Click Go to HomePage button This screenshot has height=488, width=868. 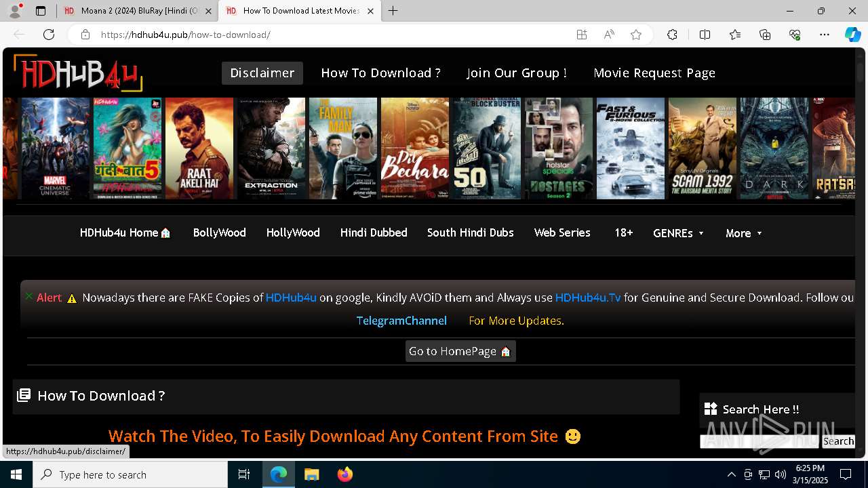tap(460, 351)
